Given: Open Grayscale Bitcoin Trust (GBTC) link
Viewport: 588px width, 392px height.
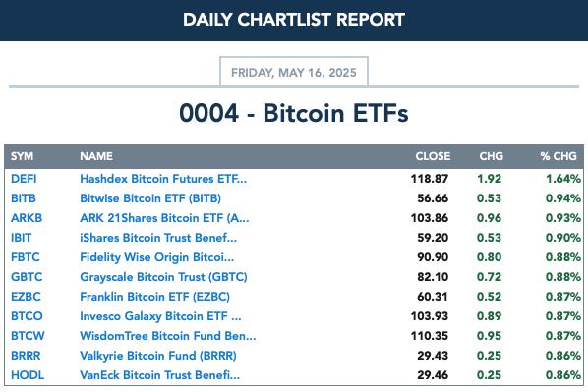Looking at the screenshot, I should 163,277.
